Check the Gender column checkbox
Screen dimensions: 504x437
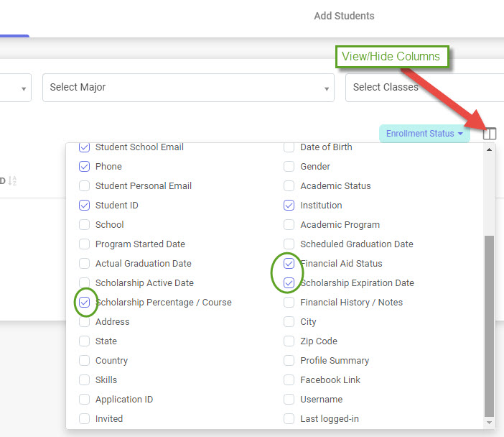point(289,167)
